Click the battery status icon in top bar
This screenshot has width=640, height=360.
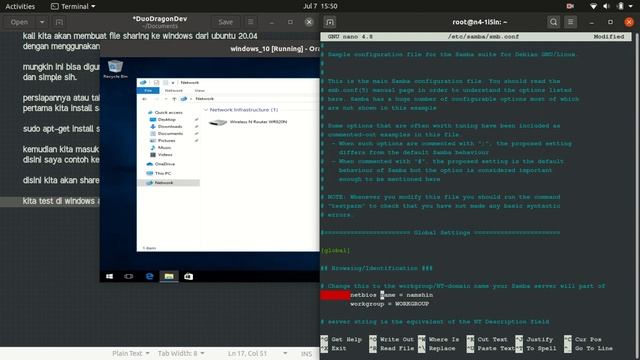pyautogui.click(x=620, y=6)
